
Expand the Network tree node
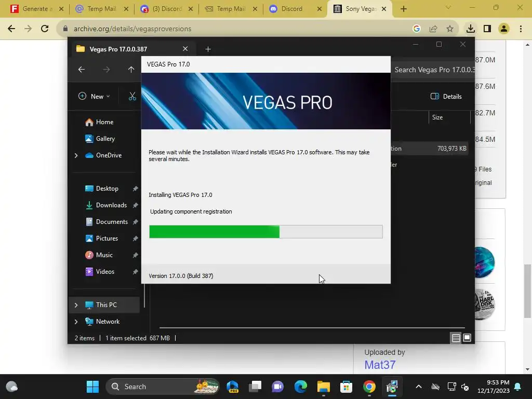pyautogui.click(x=76, y=322)
